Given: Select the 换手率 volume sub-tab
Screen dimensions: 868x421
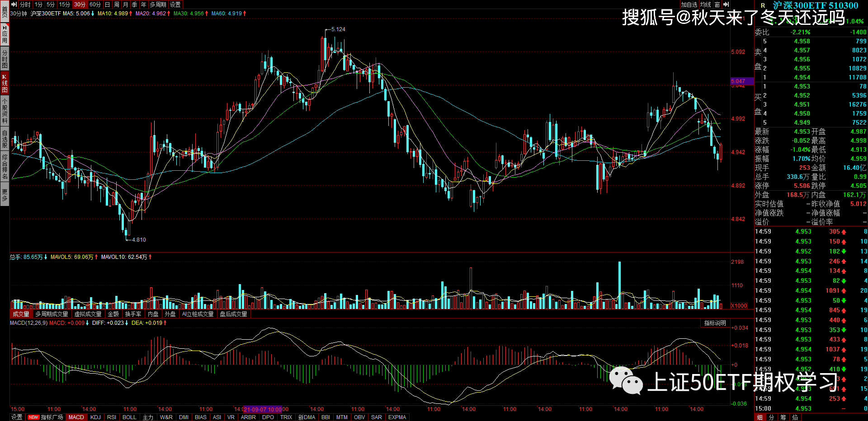Looking at the screenshot, I should point(133,314).
